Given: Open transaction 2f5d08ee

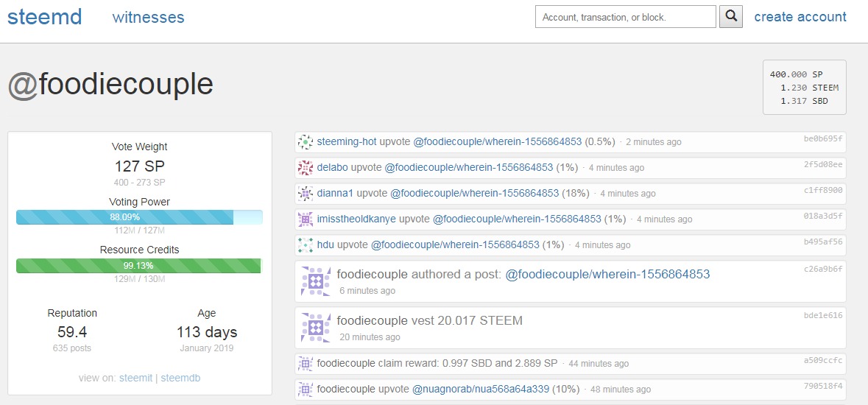Looking at the screenshot, I should (x=823, y=164).
